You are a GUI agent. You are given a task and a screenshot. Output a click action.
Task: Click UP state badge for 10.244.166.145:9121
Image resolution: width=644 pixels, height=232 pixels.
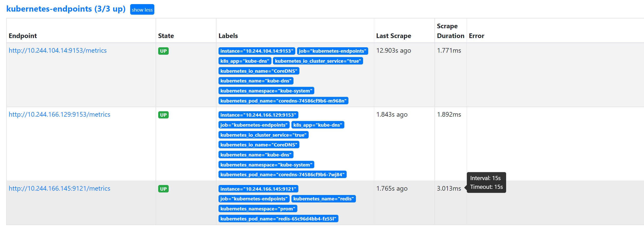163,189
